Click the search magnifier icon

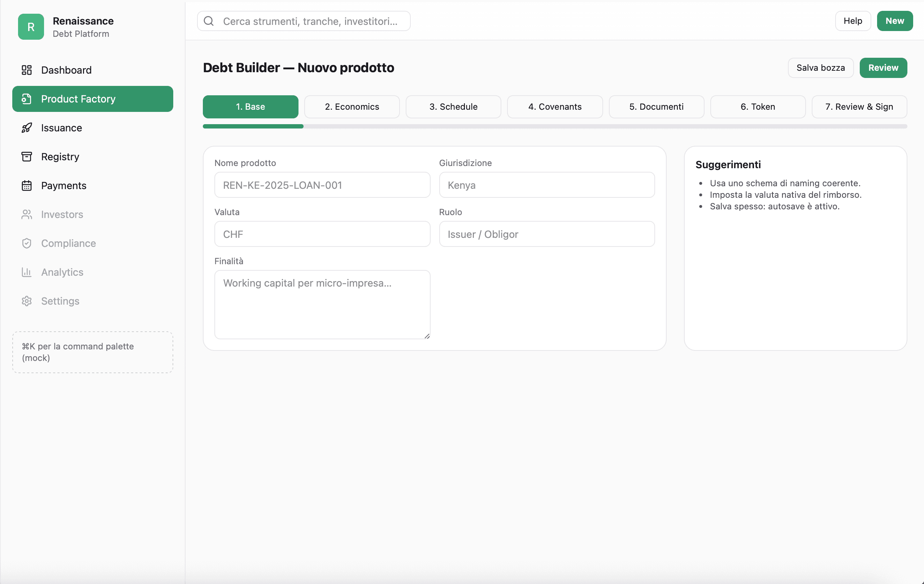[209, 21]
